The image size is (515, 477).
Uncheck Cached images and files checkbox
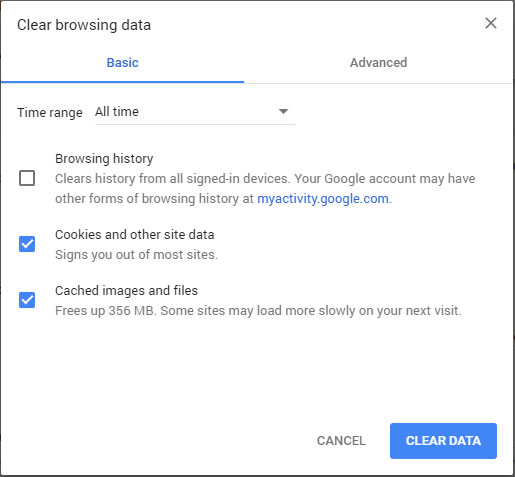tap(27, 300)
